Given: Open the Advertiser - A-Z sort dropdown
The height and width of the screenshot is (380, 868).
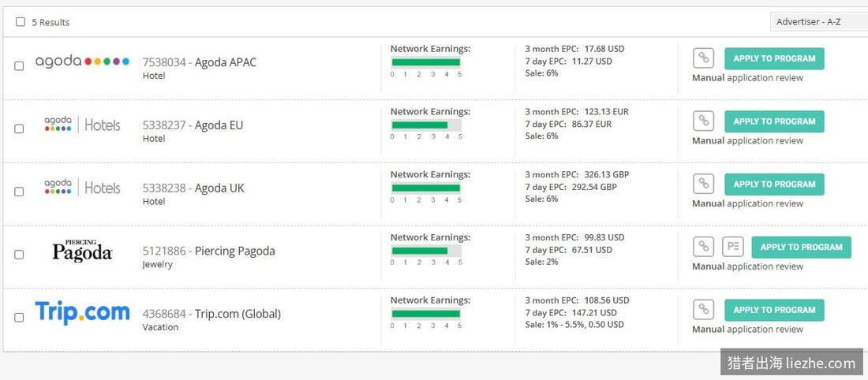Looking at the screenshot, I should [819, 21].
